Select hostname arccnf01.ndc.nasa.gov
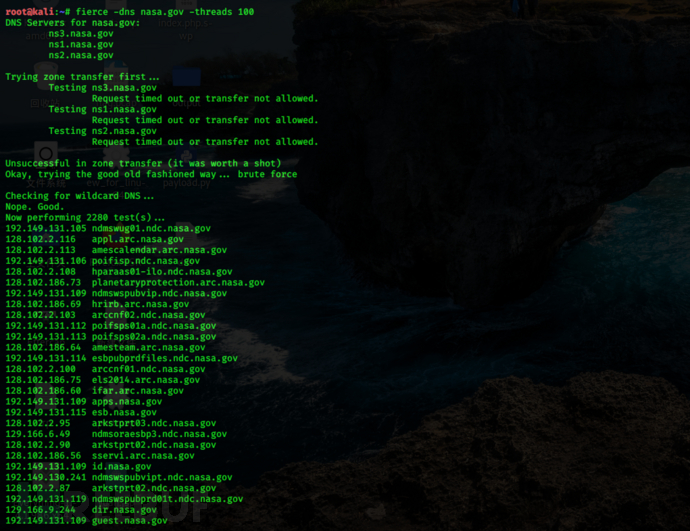The image size is (690, 531). coord(148,369)
